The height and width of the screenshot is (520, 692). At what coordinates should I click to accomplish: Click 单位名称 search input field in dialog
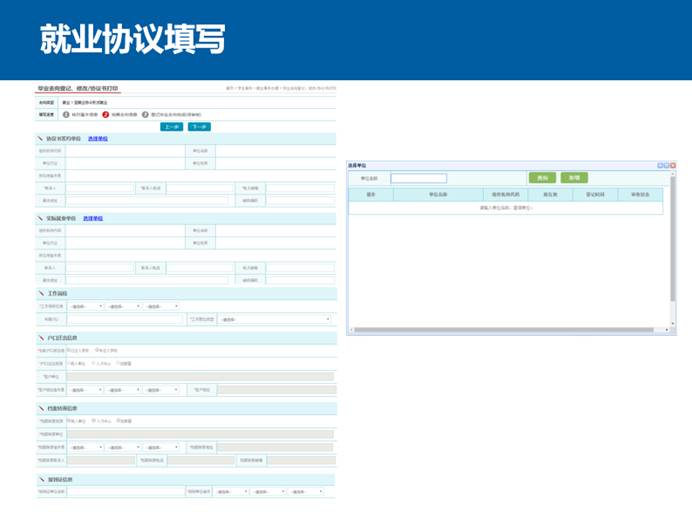tap(418, 178)
